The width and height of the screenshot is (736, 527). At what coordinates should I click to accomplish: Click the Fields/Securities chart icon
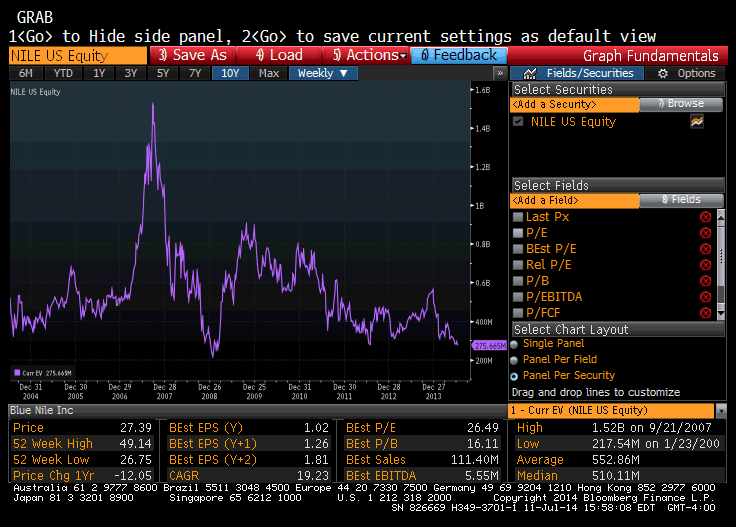coord(529,73)
